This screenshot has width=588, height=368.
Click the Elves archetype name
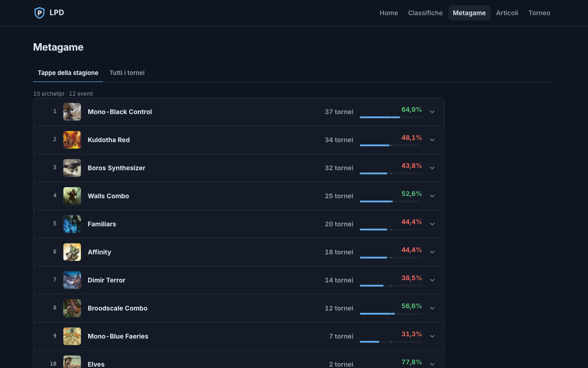96,364
